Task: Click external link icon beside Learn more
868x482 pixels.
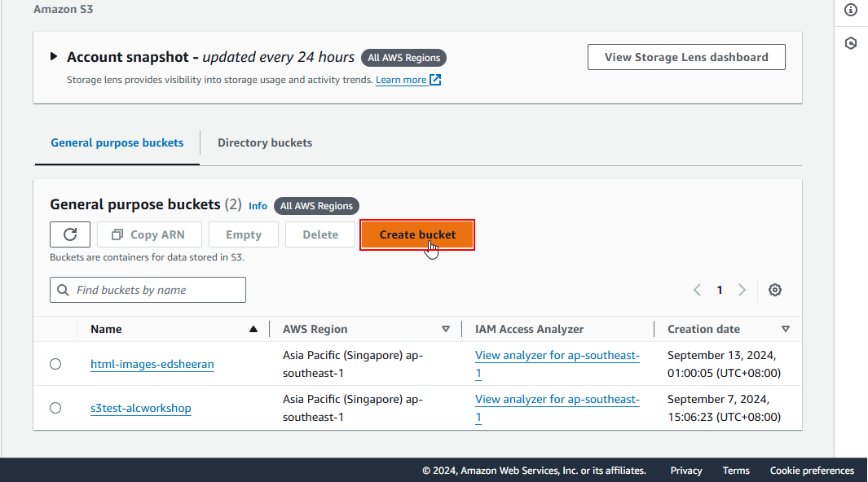Action: click(x=435, y=80)
